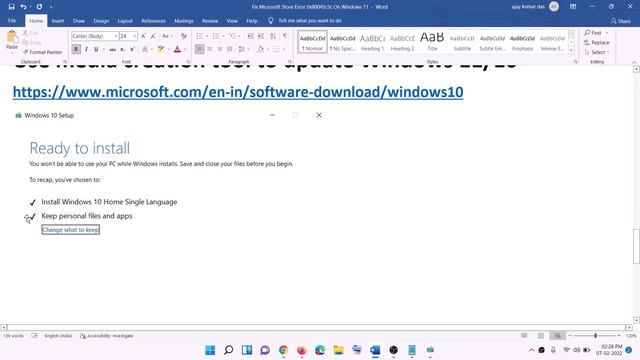Screen dimensions: 640x360
Task: Open the Change Case dropdown
Action: coord(167,36)
